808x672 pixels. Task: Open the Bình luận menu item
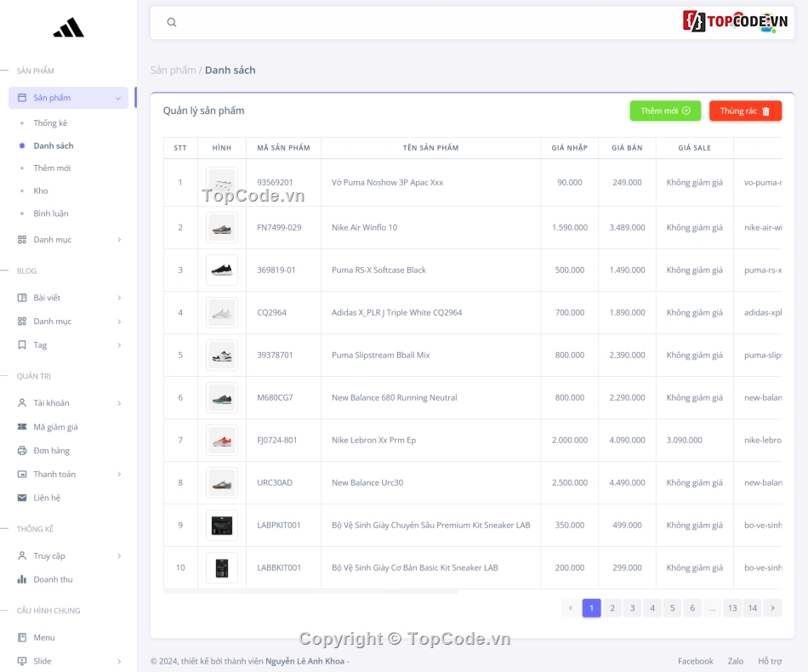point(51,214)
